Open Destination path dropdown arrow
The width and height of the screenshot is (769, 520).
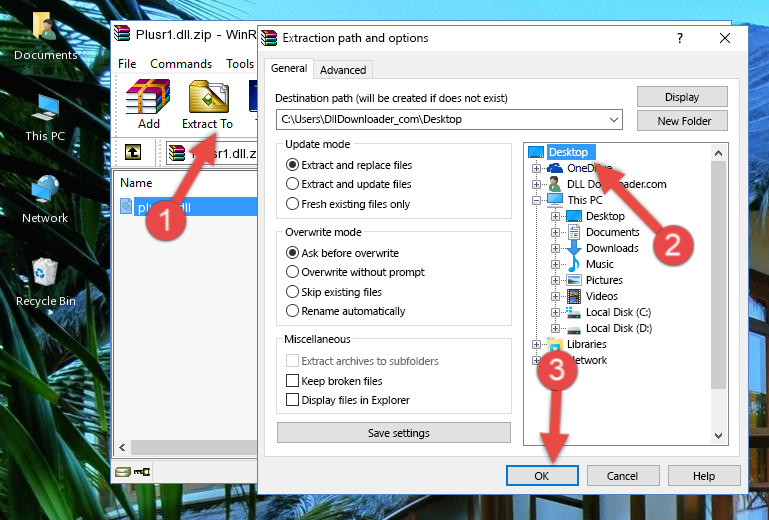pos(614,119)
